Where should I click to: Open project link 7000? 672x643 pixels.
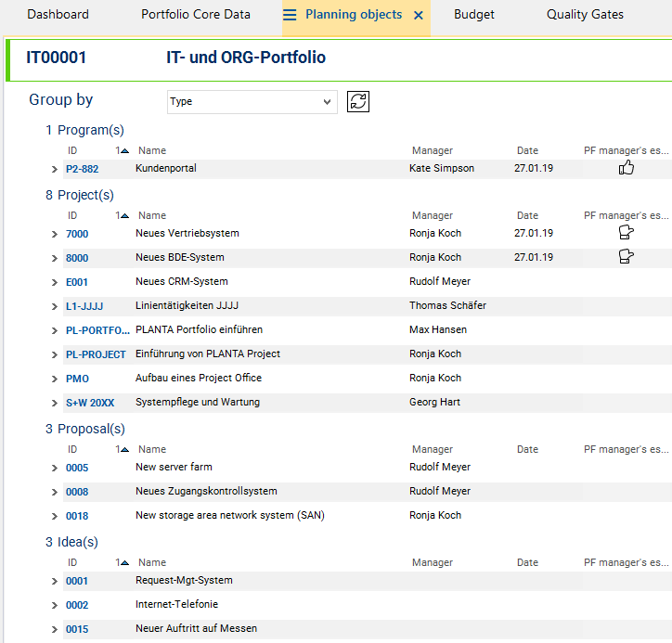77,234
